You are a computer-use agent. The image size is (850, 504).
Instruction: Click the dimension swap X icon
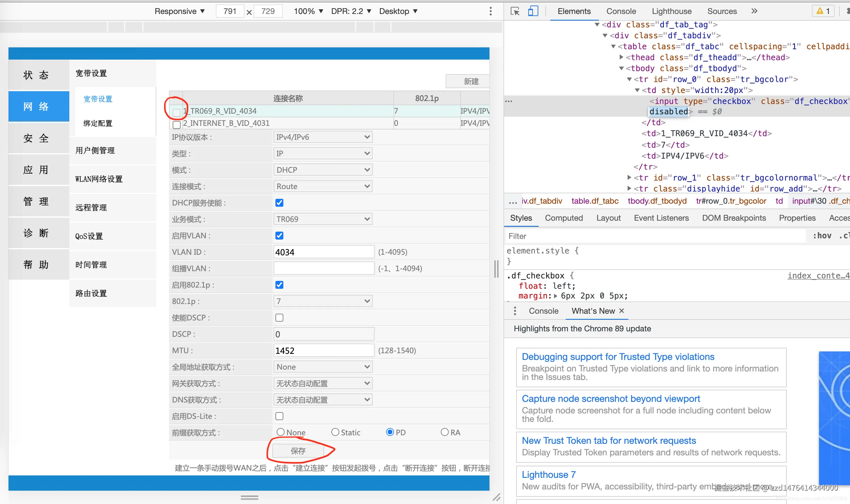[x=249, y=12]
